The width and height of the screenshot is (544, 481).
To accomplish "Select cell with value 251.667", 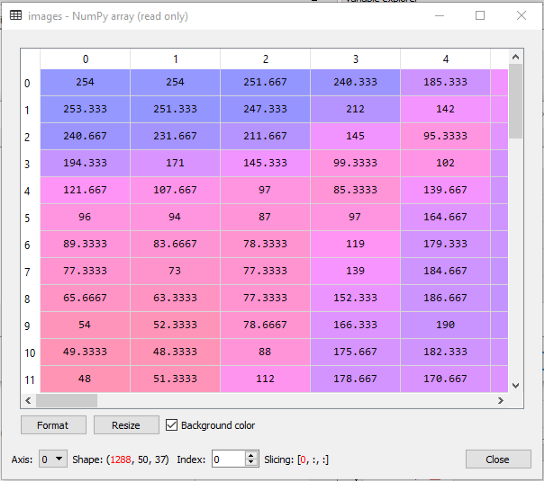I will 265,82.
